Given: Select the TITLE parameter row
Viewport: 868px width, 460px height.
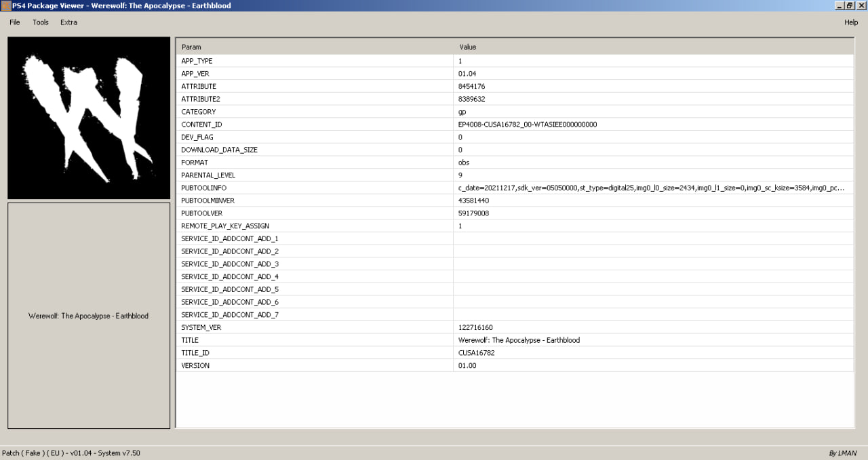Looking at the screenshot, I should click(515, 340).
